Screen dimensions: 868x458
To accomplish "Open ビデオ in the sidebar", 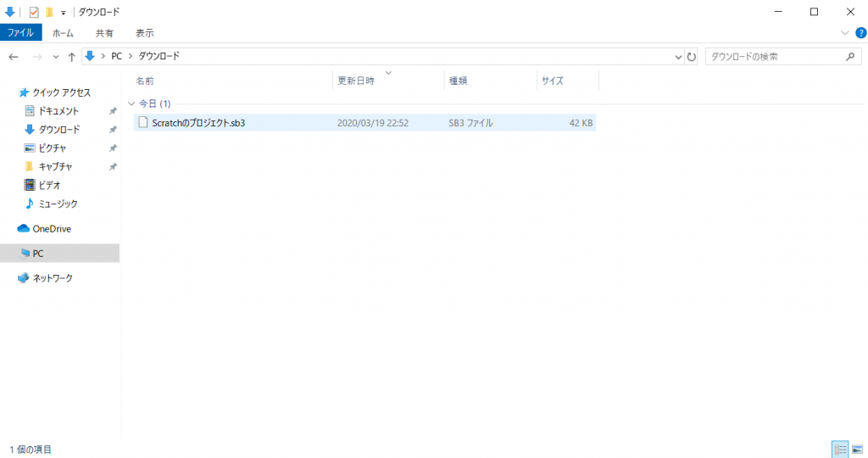I will click(48, 185).
